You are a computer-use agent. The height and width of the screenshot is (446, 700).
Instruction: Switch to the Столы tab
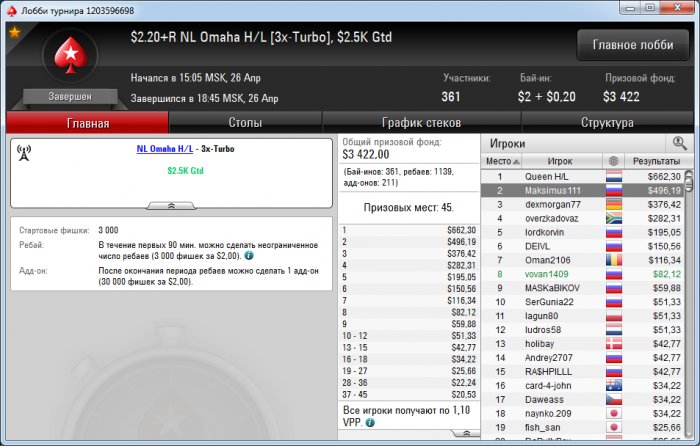(245, 122)
